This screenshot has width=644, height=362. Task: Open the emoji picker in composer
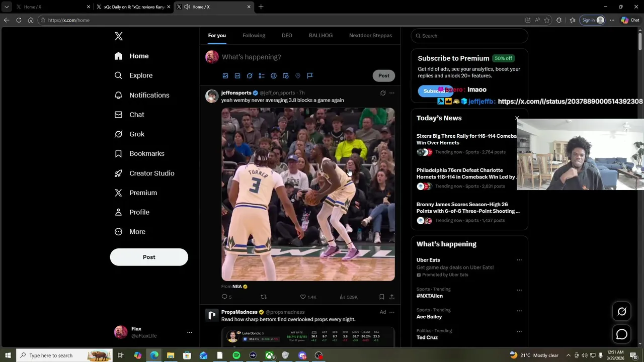click(x=274, y=76)
